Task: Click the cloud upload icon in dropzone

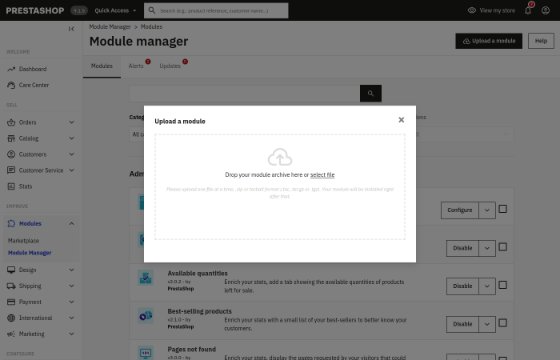Action: pyautogui.click(x=280, y=157)
